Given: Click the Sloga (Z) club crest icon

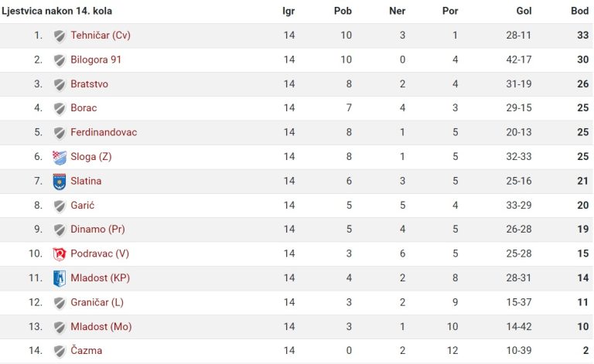Looking at the screenshot, I should [x=60, y=158].
